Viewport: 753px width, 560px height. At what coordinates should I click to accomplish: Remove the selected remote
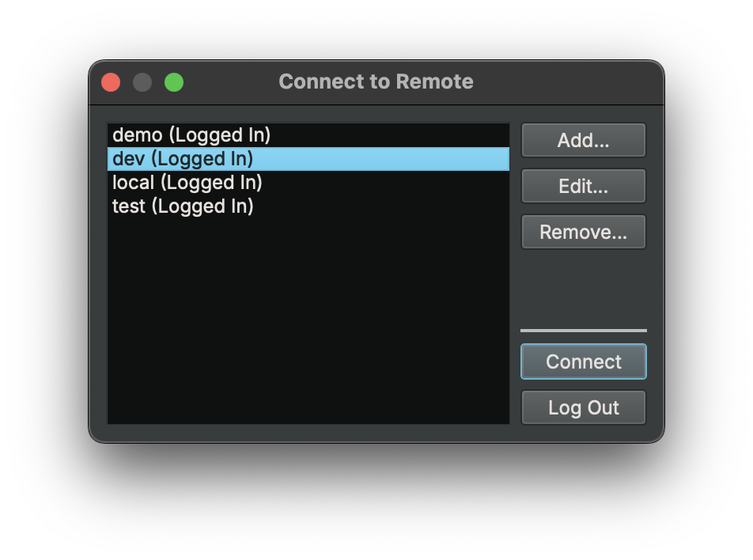click(583, 232)
